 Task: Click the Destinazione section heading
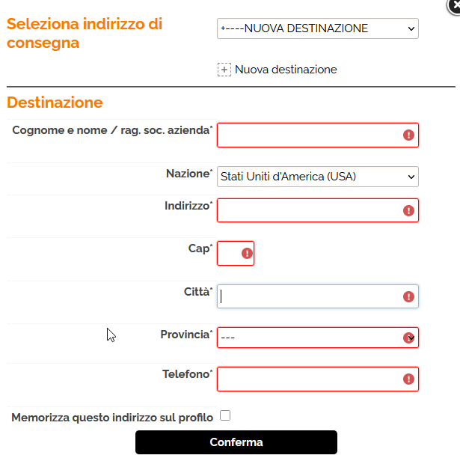tap(55, 103)
